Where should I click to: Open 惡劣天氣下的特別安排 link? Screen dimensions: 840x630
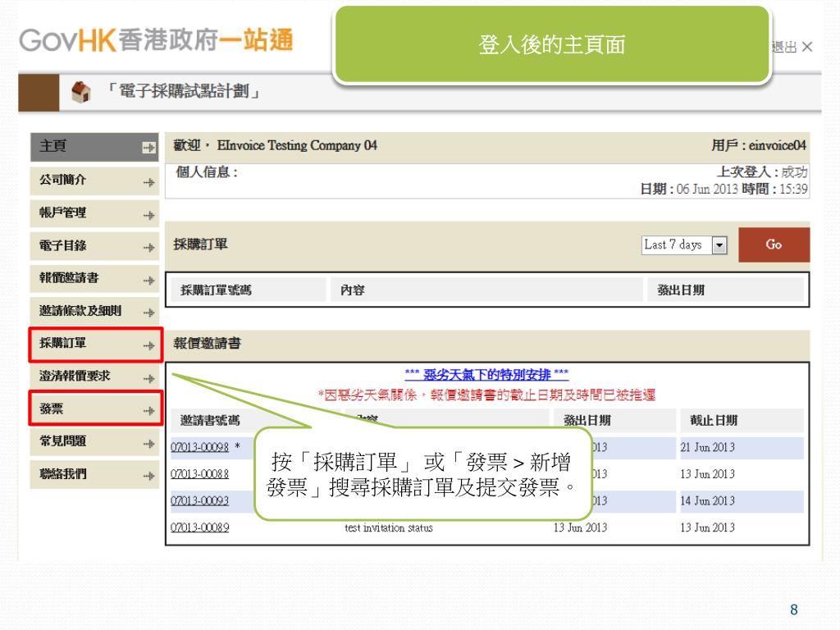[x=486, y=374]
